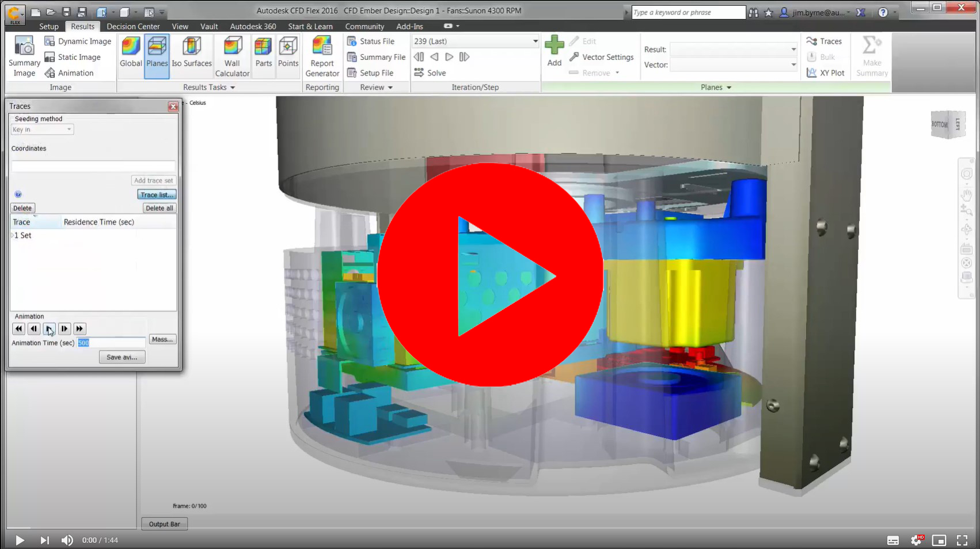The height and width of the screenshot is (549, 980).
Task: Click the Output Bar button
Action: (165, 524)
